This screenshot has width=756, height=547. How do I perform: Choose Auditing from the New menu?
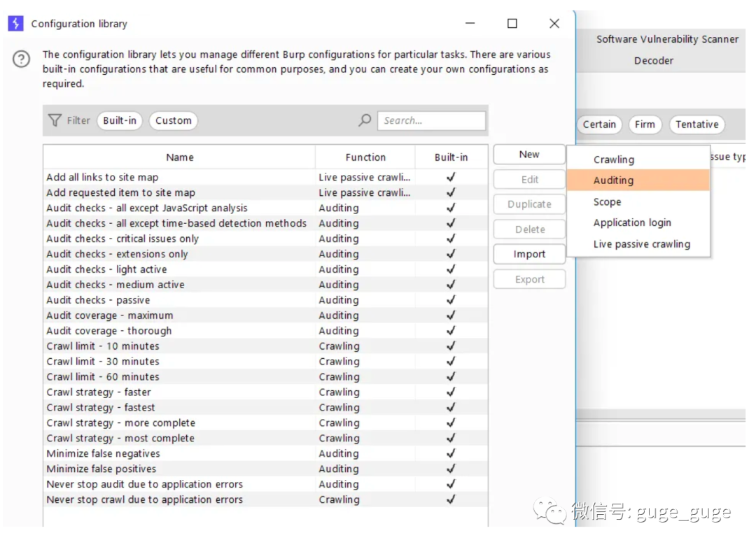pyautogui.click(x=638, y=180)
